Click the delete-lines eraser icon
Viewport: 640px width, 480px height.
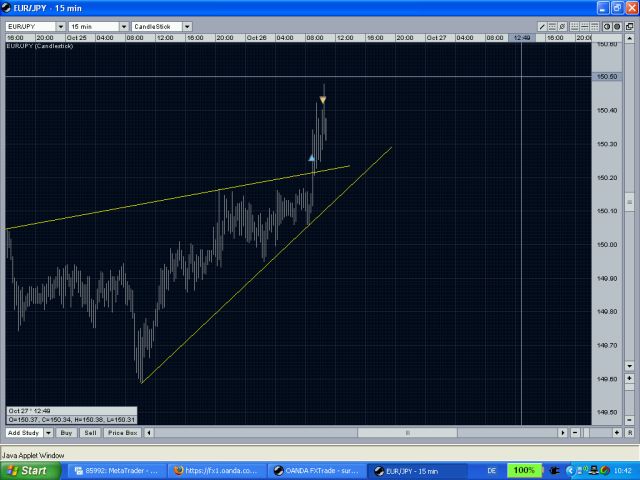[x=562, y=27]
